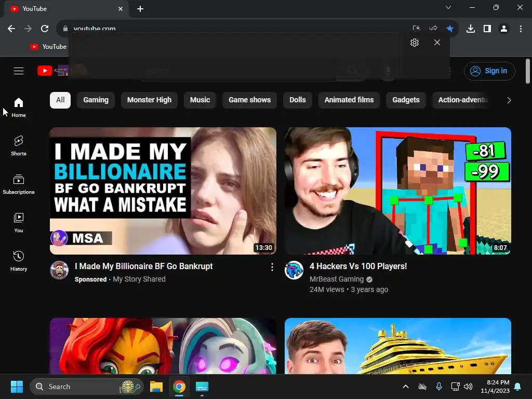532x399 pixels.
Task: Open the You section in sidebar
Action: pyautogui.click(x=19, y=222)
